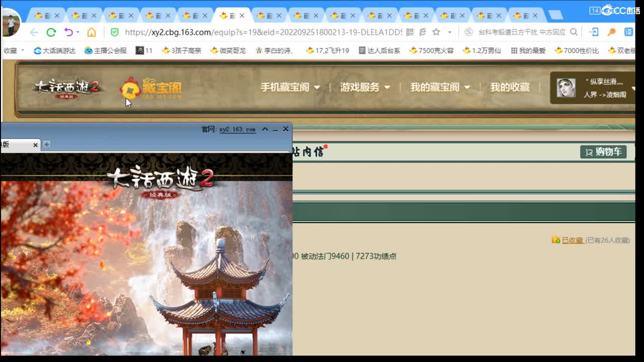
Task: Open the 7500克火容 bookmark
Action: pyautogui.click(x=432, y=50)
